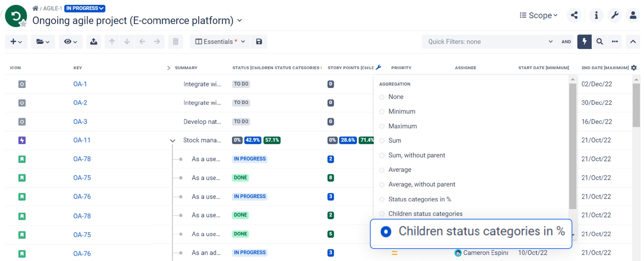Select the Maximum aggregation option
This screenshot has height=261, width=644.
pyautogui.click(x=398, y=126)
